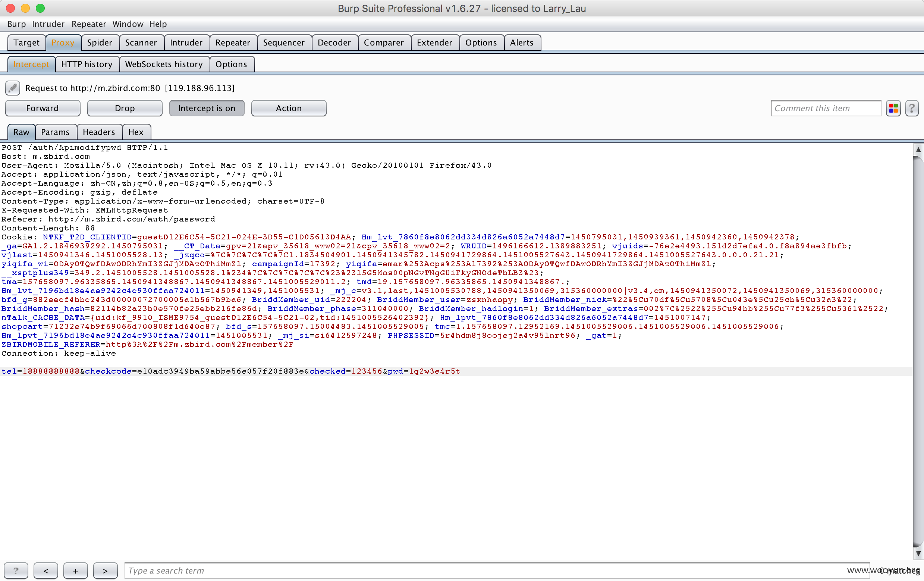Image resolution: width=924 pixels, height=581 pixels.
Task: Click the Connection: keep-alive line
Action: [x=58, y=354]
